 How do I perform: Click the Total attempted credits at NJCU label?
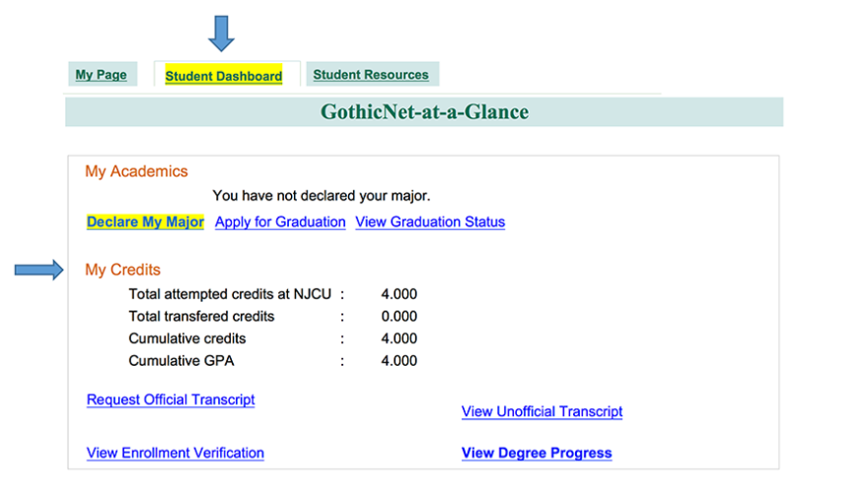[231, 294]
